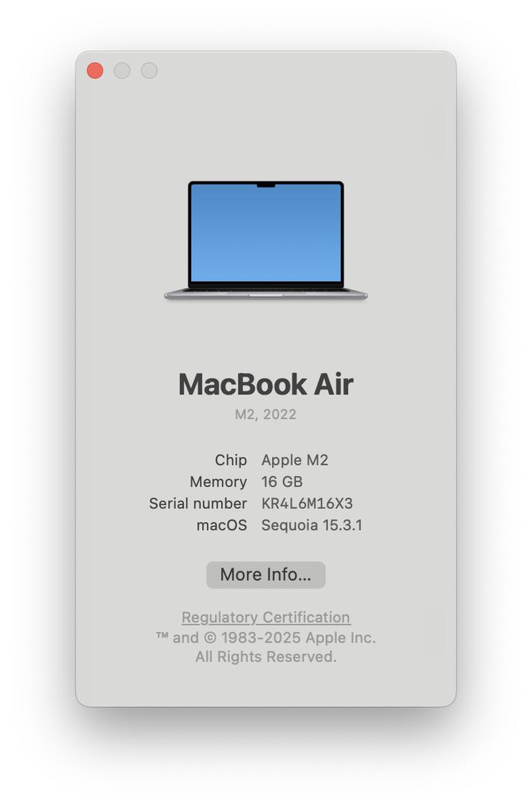Click the All Rights Reserved text
This screenshot has width=532, height=807.
(265, 657)
